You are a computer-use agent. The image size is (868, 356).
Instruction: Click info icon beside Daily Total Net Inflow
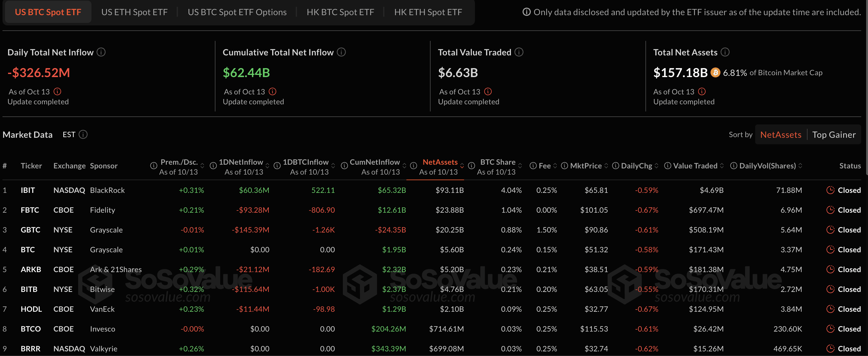(101, 52)
